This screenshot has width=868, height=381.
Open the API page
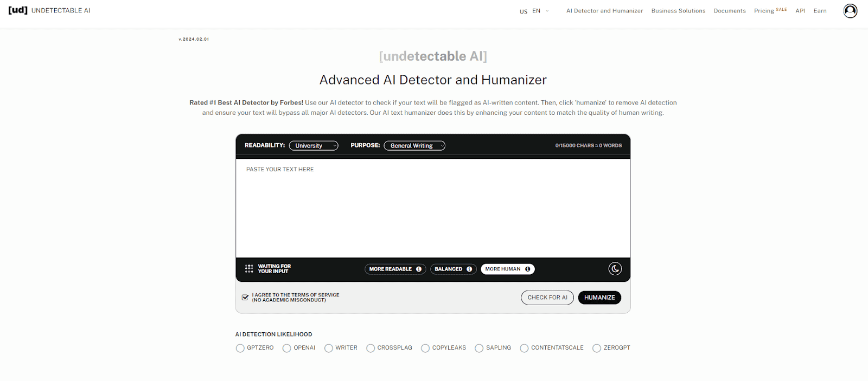click(x=800, y=11)
